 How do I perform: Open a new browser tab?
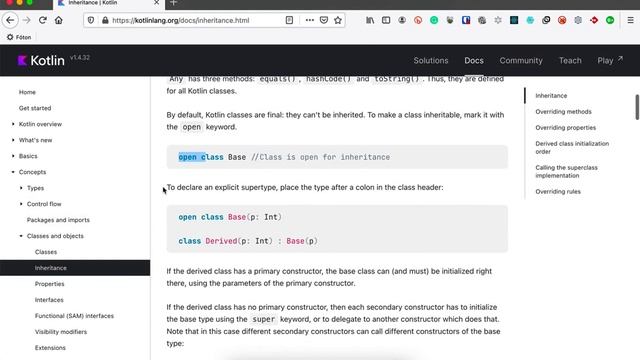173,3
